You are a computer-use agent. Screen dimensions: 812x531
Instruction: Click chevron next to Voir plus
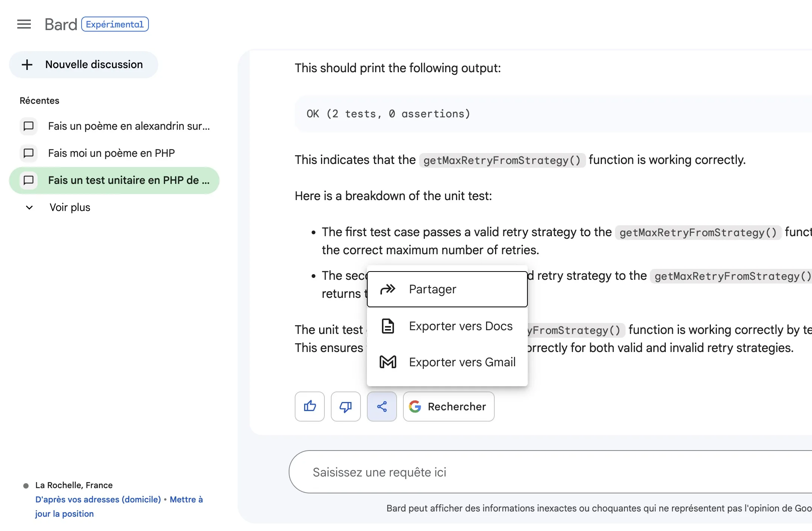pos(29,208)
